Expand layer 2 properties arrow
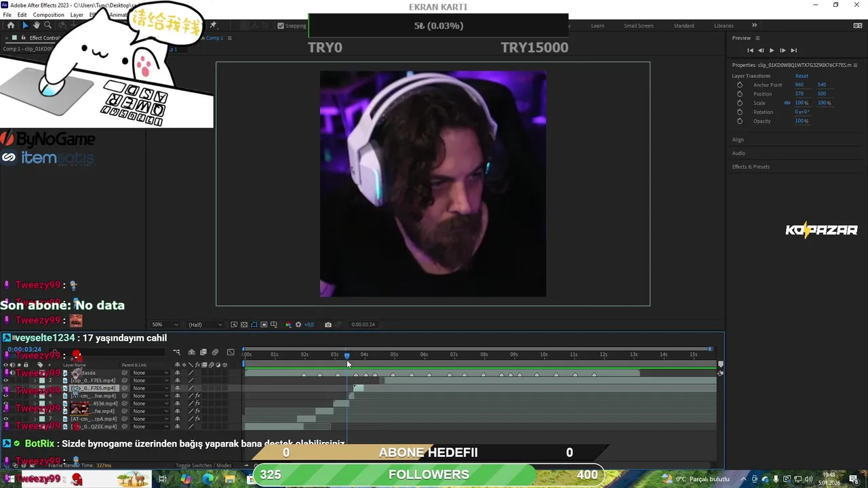The height and width of the screenshot is (488, 868). pyautogui.click(x=35, y=380)
